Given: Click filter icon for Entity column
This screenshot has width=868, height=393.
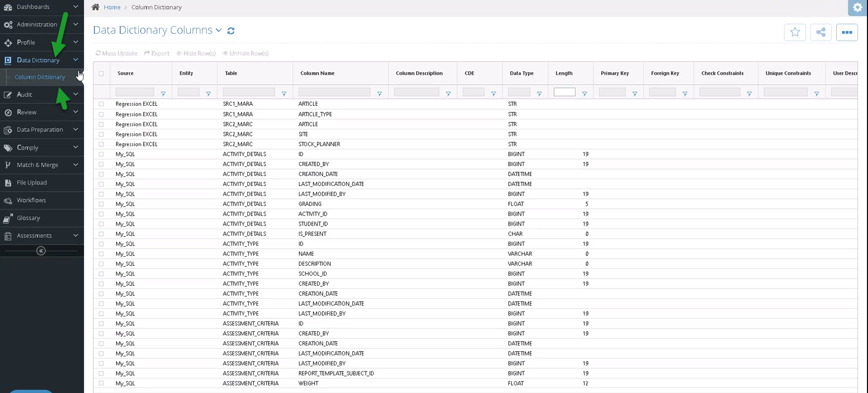Looking at the screenshot, I should click(208, 94).
